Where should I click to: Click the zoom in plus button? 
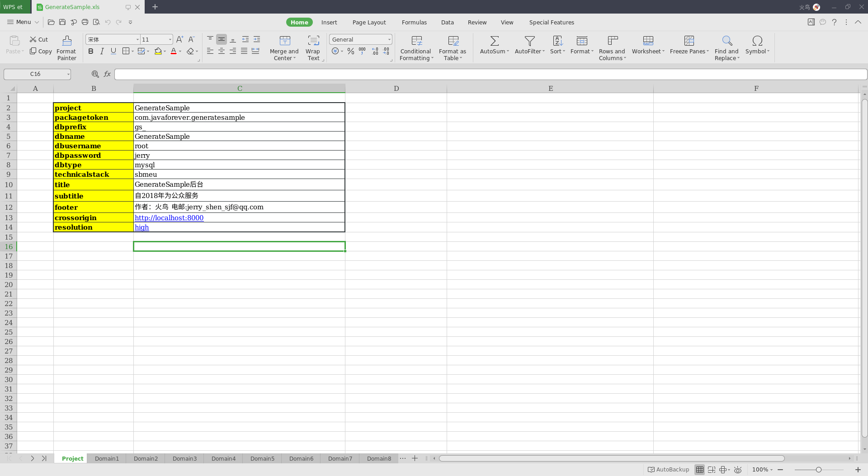[858, 470]
